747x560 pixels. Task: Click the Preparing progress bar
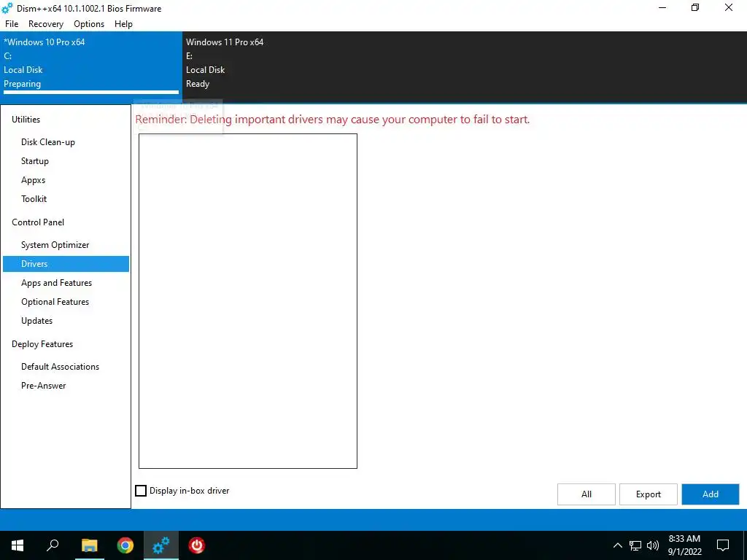(91, 93)
